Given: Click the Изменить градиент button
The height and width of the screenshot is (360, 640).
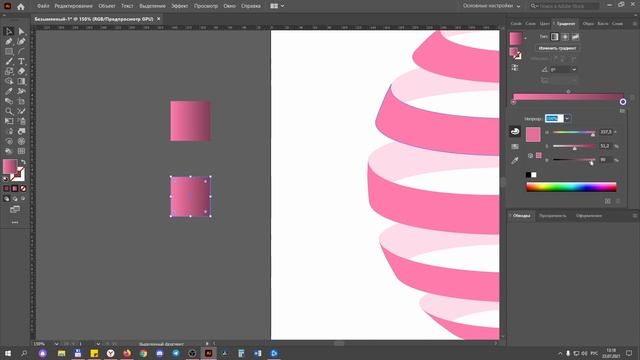Looking at the screenshot, I should click(x=557, y=48).
